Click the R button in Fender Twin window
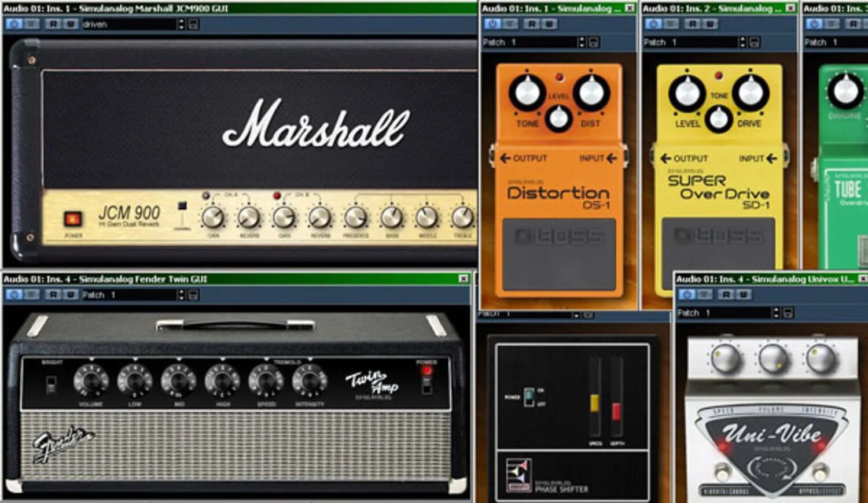Image resolution: width=868 pixels, height=503 pixels. [53, 294]
